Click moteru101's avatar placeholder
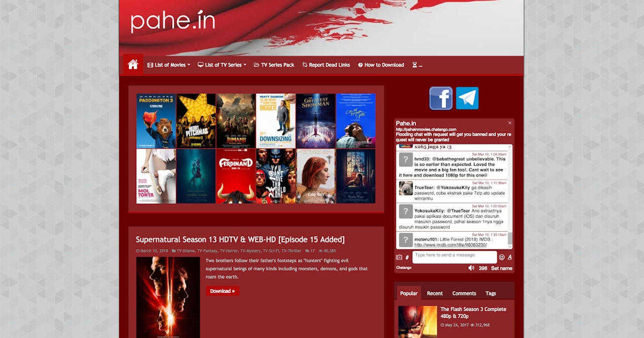Viewport: 644px width, 338px height. (x=406, y=240)
